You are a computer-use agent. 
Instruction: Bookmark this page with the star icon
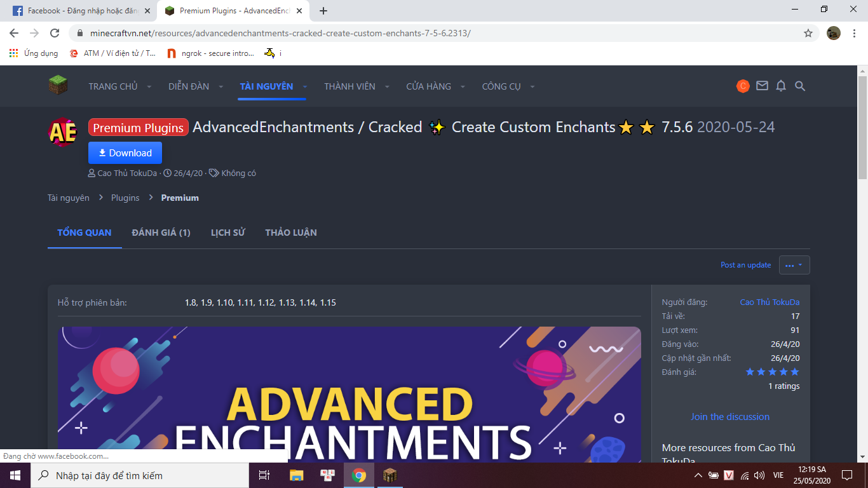(808, 33)
